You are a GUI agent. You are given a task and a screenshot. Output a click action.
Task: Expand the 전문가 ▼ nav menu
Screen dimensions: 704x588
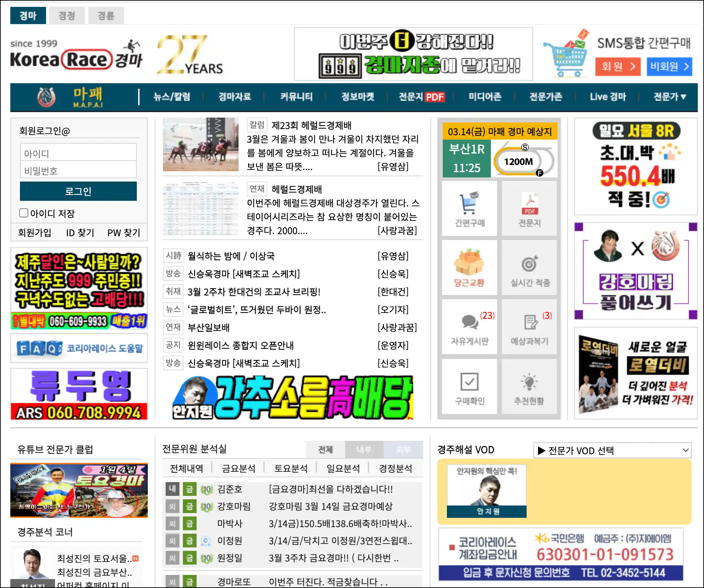[x=669, y=97]
